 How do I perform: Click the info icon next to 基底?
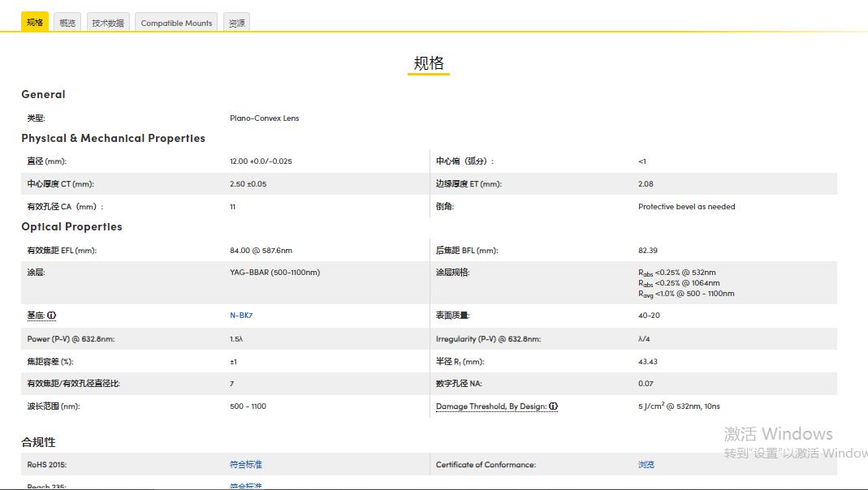[x=52, y=315]
